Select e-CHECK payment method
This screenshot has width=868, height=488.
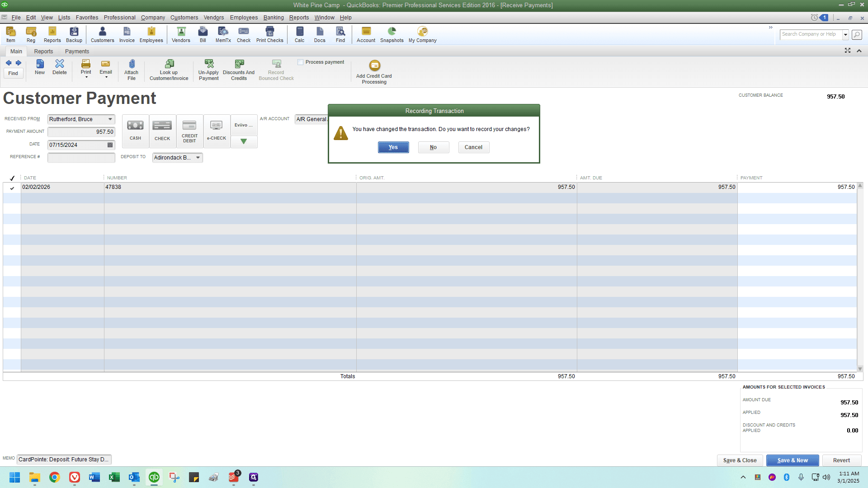point(217,131)
